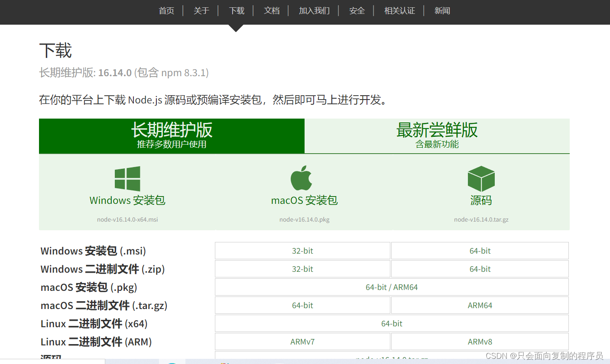Download macOS 安装包 64-bit / ARM64
This screenshot has height=364, width=610.
click(x=392, y=287)
